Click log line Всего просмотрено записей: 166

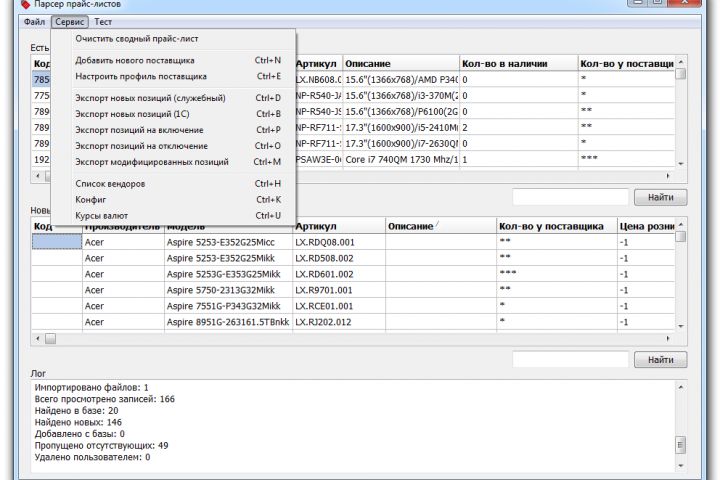[x=105, y=399]
